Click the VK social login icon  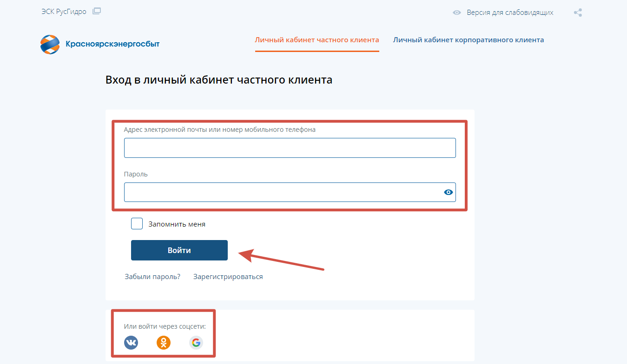pyautogui.click(x=131, y=343)
